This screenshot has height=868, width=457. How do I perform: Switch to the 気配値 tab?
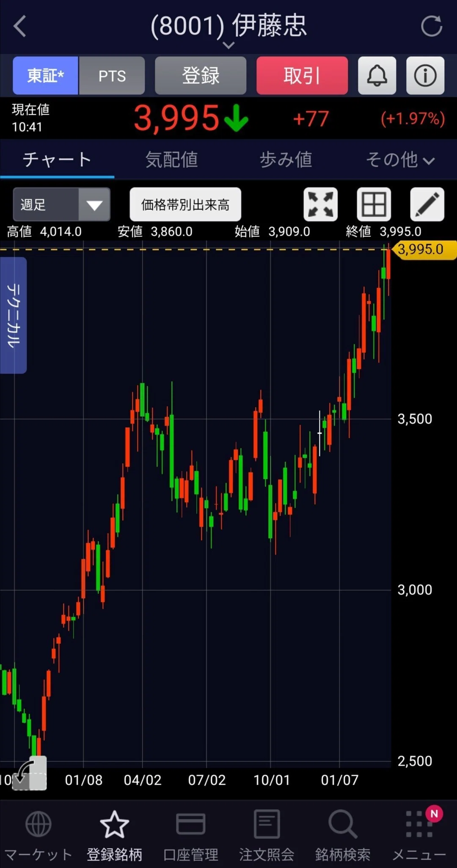click(171, 159)
